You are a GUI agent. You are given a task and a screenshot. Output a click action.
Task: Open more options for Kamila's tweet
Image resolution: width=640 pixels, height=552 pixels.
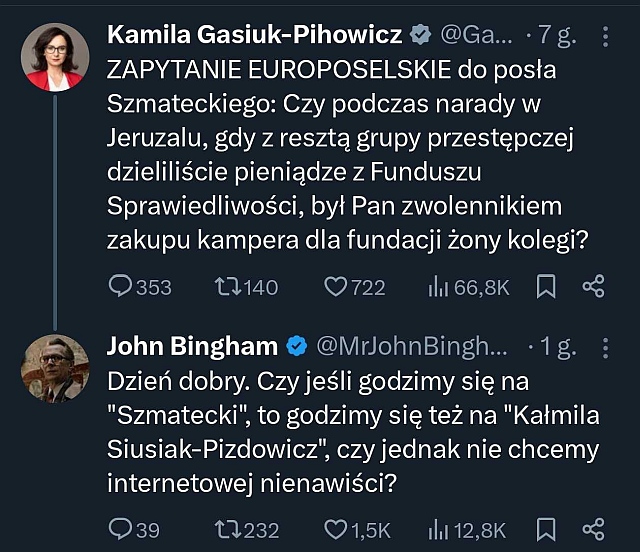pos(603,36)
